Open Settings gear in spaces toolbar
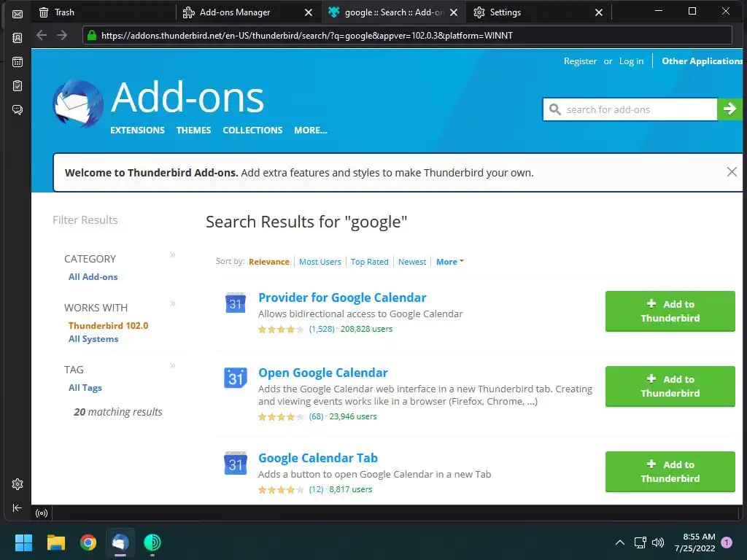This screenshot has height=560, width=747. tap(18, 484)
